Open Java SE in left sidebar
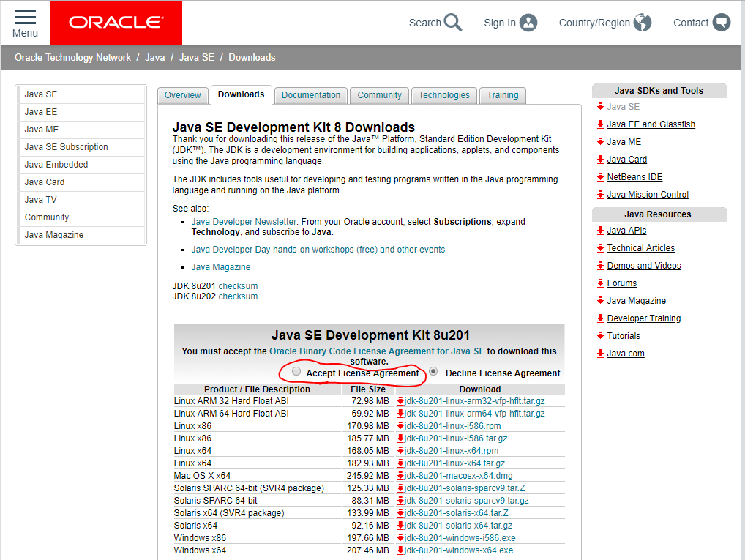 pyautogui.click(x=81, y=94)
